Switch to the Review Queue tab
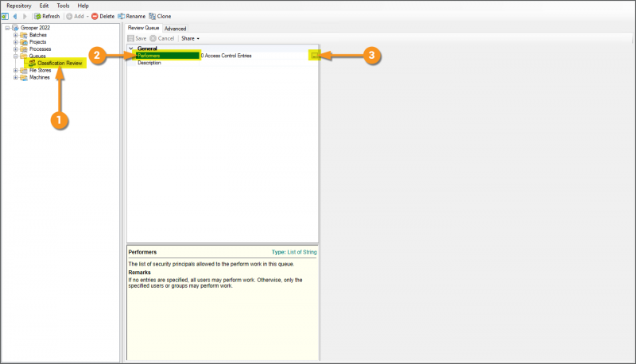Screen dimensions: 636x364 click(144, 28)
